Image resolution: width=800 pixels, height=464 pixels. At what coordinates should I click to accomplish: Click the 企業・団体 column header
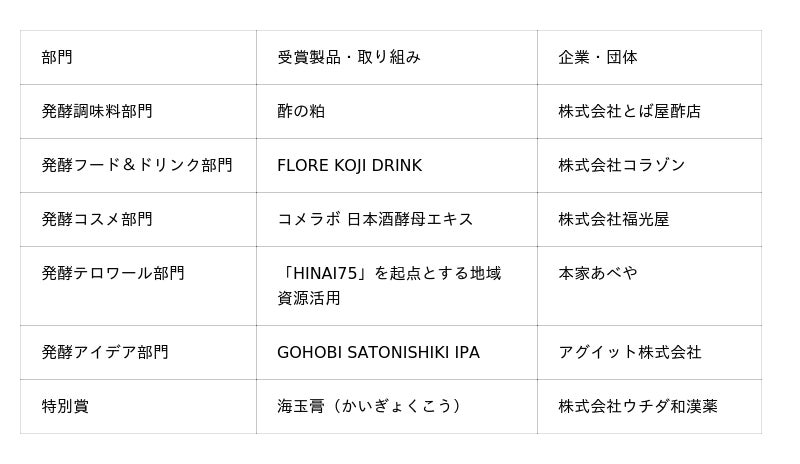649,58
